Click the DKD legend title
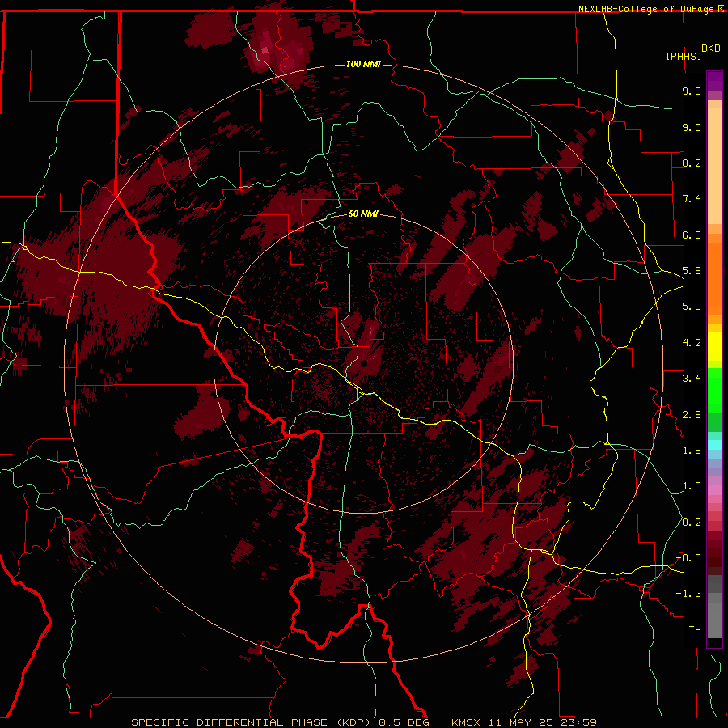728x728 pixels. [x=711, y=49]
